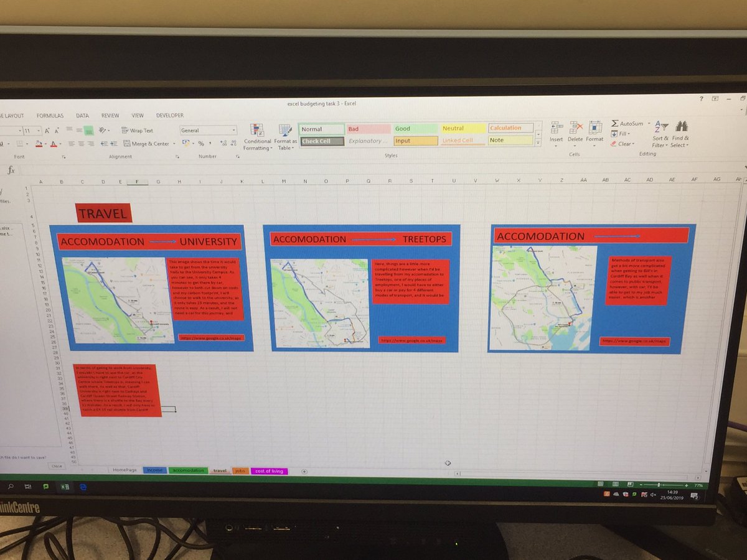Click the fx Insert Function icon

click(x=11, y=170)
